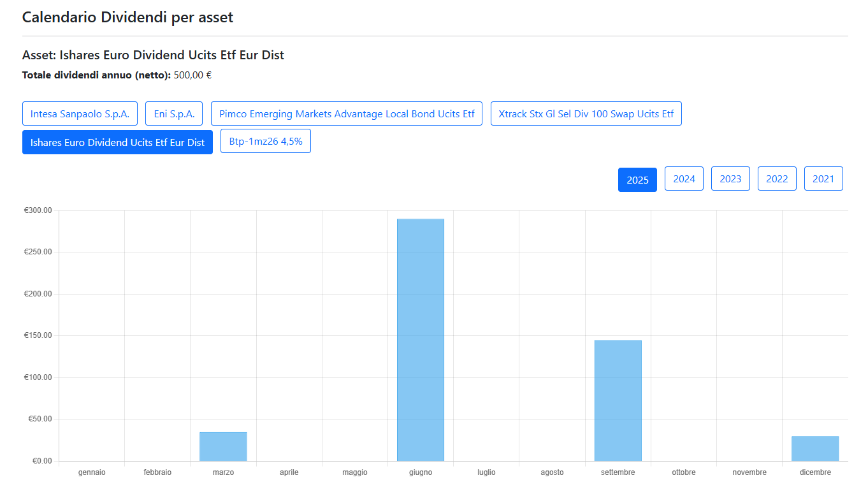The height and width of the screenshot is (489, 868).
Task: Click the settembre dividend bar
Action: [x=618, y=400]
